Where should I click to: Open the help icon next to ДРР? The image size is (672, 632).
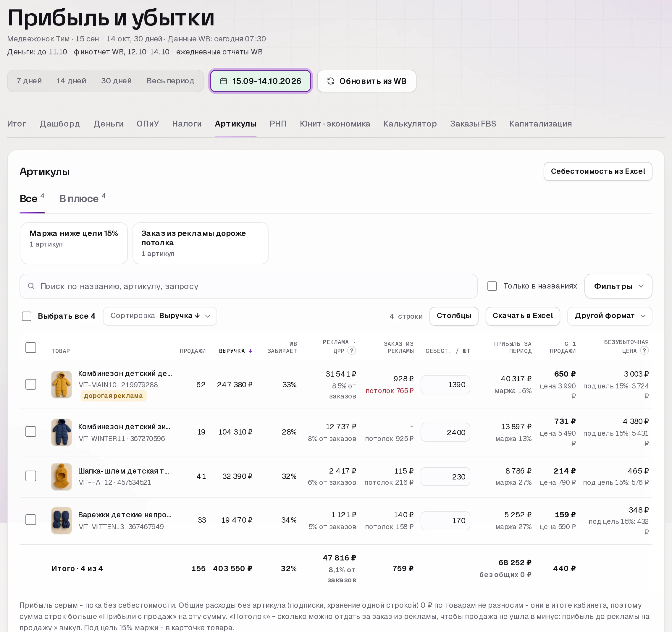coord(352,350)
